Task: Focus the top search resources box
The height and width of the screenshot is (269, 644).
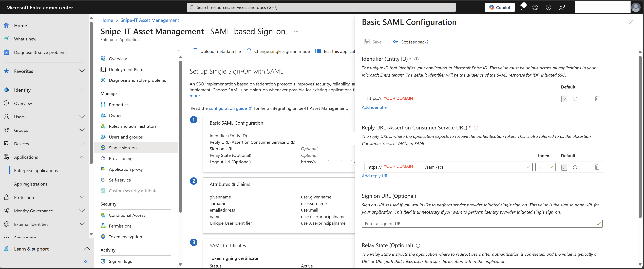Action: click(321, 8)
